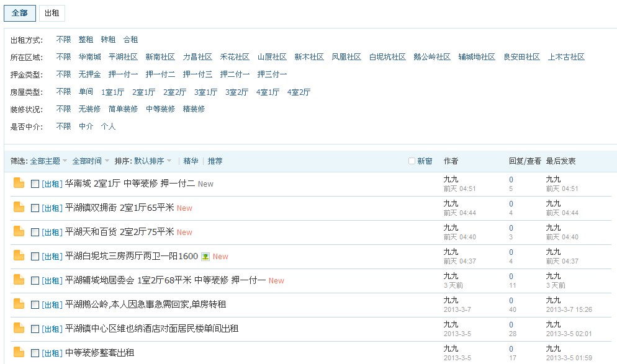Filter by 新南社区 area
Screen dimensions: 617x364
(160, 57)
